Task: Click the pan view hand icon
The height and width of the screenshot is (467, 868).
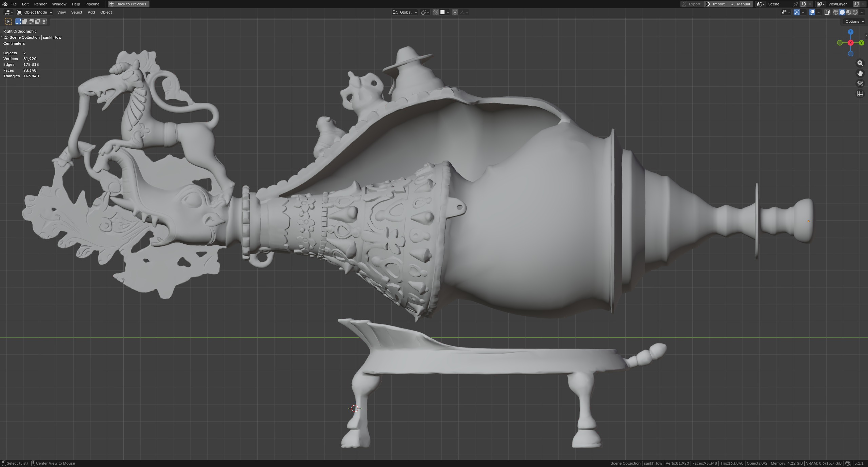Action: [x=860, y=73]
